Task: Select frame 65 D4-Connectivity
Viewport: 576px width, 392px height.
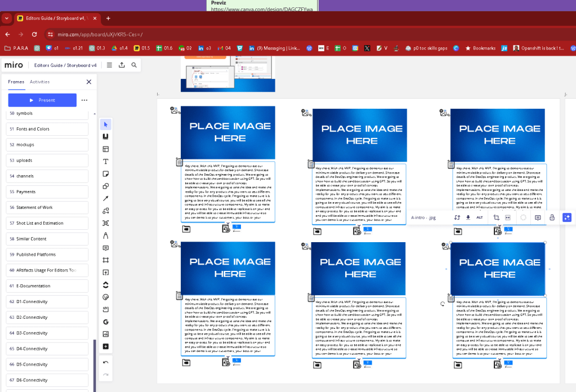Action: 47,349
